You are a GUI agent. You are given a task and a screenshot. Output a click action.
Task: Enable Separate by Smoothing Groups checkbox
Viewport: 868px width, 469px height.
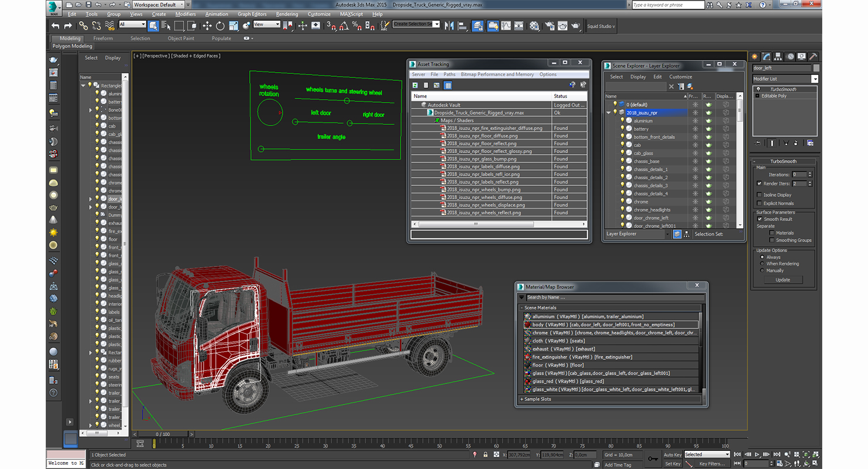point(771,240)
